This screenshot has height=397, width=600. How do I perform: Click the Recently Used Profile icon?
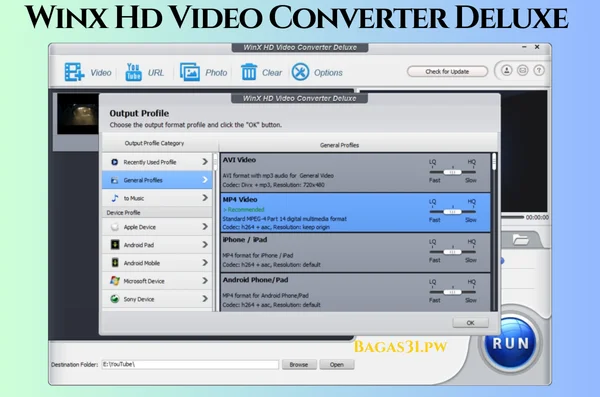[x=114, y=162]
